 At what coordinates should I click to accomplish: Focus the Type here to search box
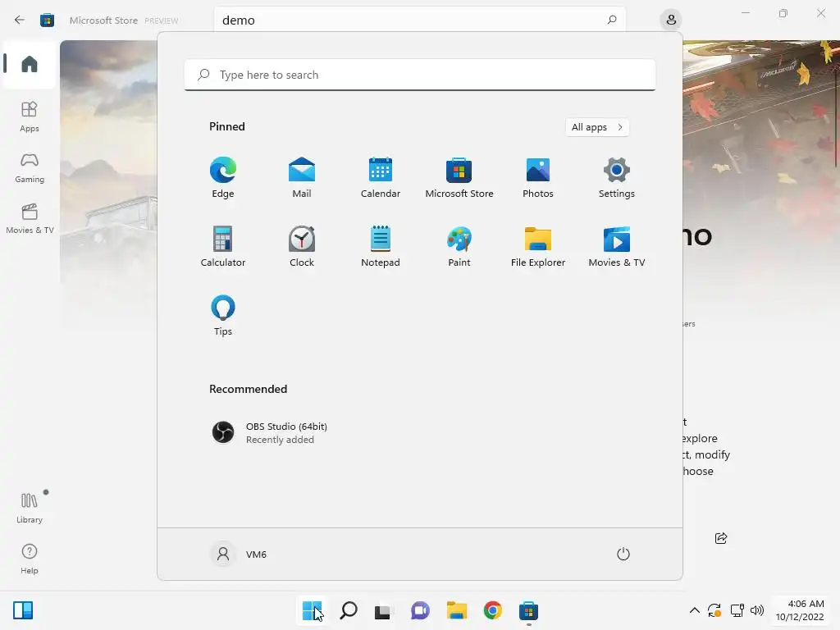[420, 75]
